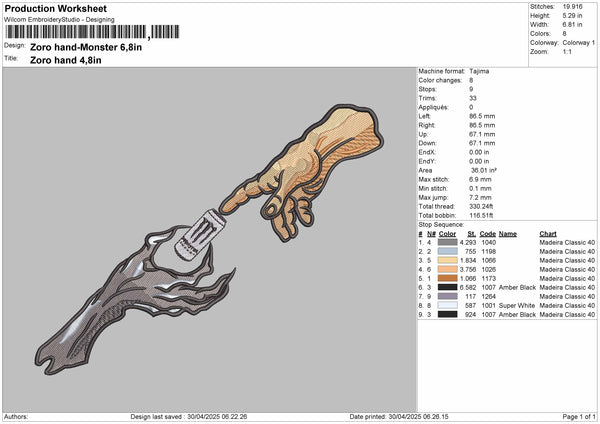Image resolution: width=600 pixels, height=424 pixels.
Task: Click the Monster energy can in the design
Action: (x=200, y=233)
